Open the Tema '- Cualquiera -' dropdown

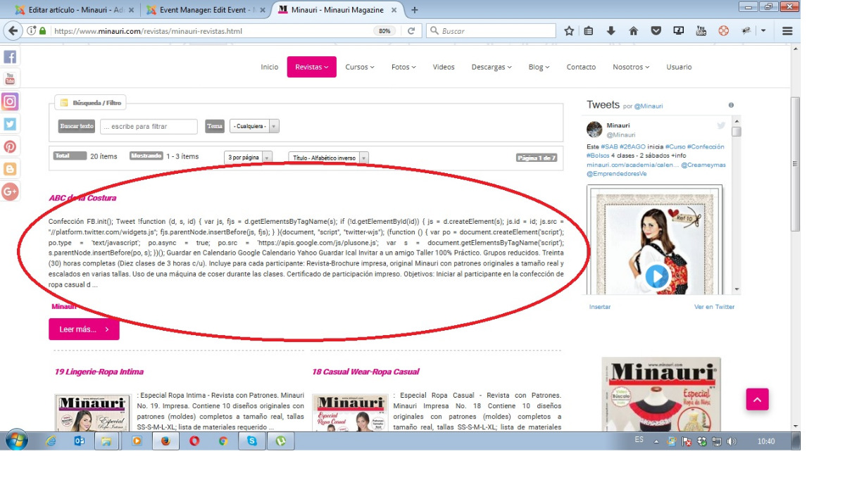click(x=254, y=126)
